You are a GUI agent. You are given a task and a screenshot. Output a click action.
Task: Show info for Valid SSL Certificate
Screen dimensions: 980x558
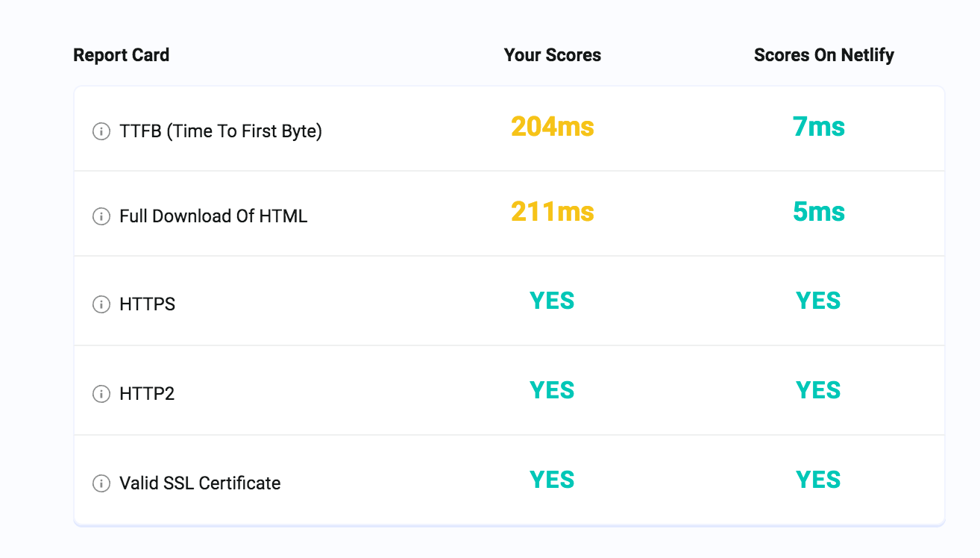pos(101,483)
